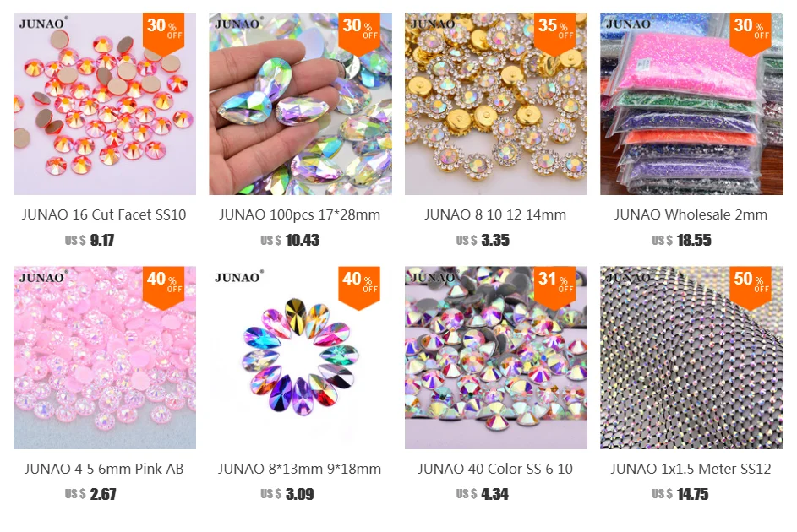Open the pink AB half-pearl beads image
Image resolution: width=797 pixels, height=532 pixels.
[105, 357]
